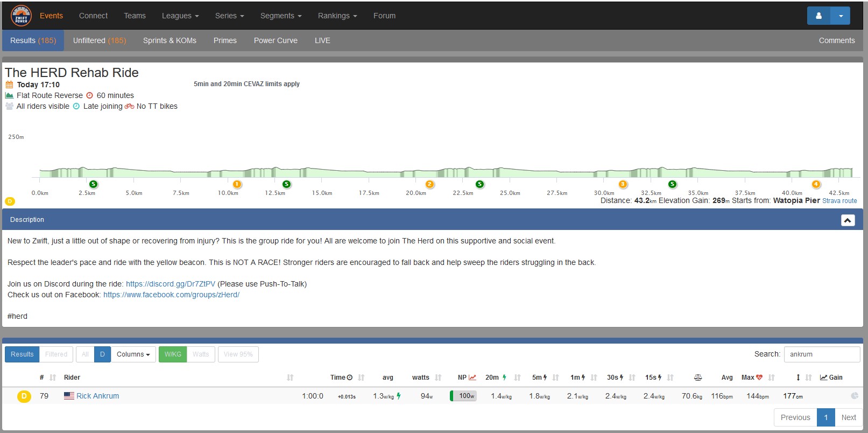Image resolution: width=868 pixels, height=433 pixels.
Task: Click the weight scale column icon
Action: pyautogui.click(x=698, y=378)
